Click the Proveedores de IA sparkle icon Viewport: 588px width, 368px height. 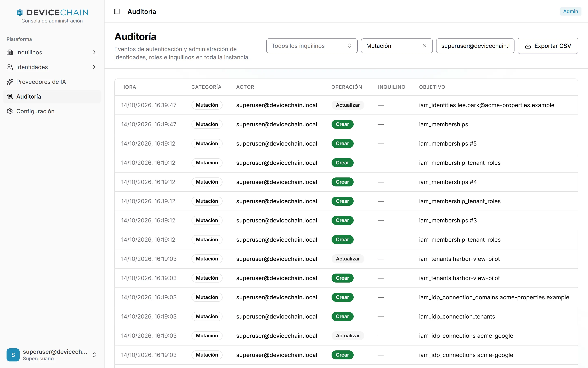click(x=10, y=82)
